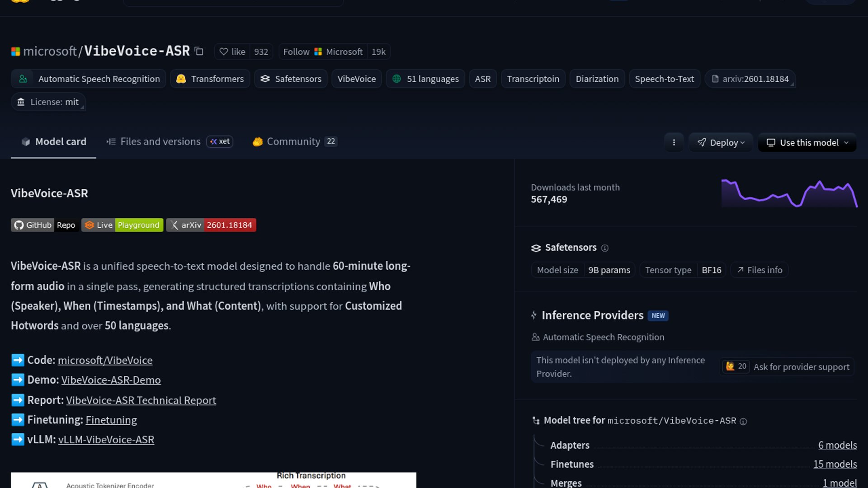Expand the Deploy dropdown

[x=721, y=142]
